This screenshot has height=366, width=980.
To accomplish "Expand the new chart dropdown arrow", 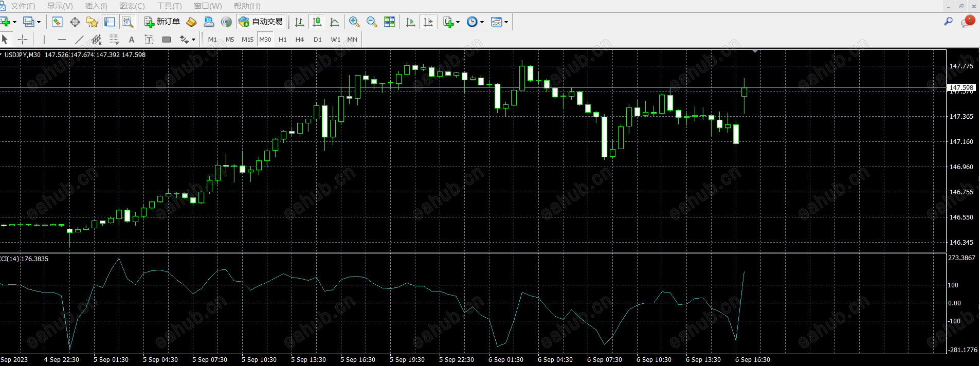I will point(14,22).
